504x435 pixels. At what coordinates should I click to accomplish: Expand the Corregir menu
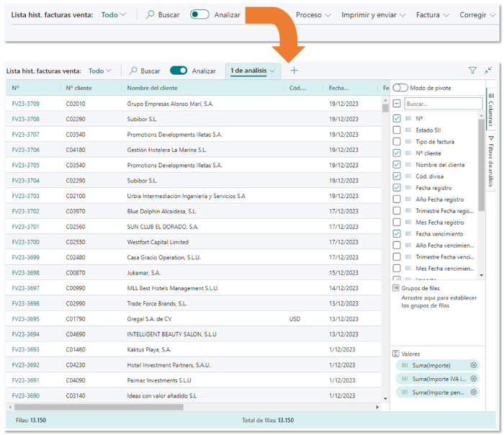click(x=477, y=15)
